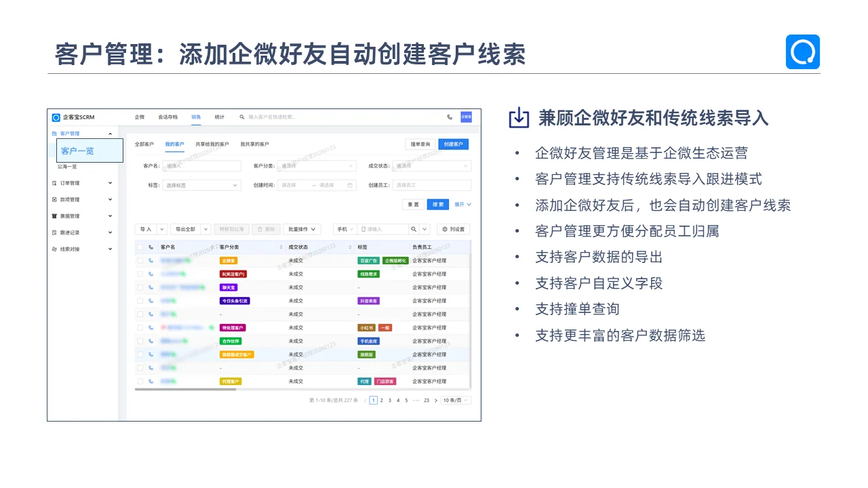The image size is (868, 488).
Task: Click the 票据管理 sidebar icon
Action: [x=54, y=216]
